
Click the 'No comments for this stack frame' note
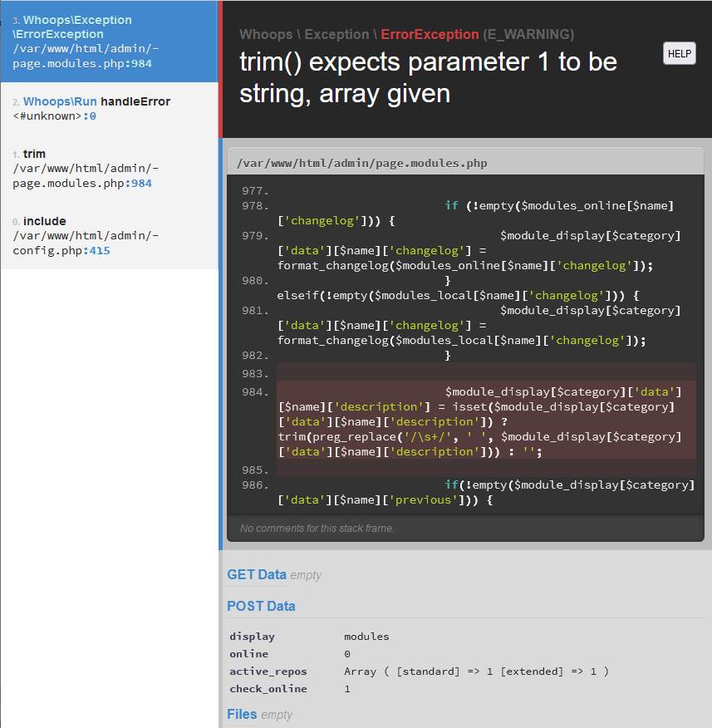click(x=317, y=529)
